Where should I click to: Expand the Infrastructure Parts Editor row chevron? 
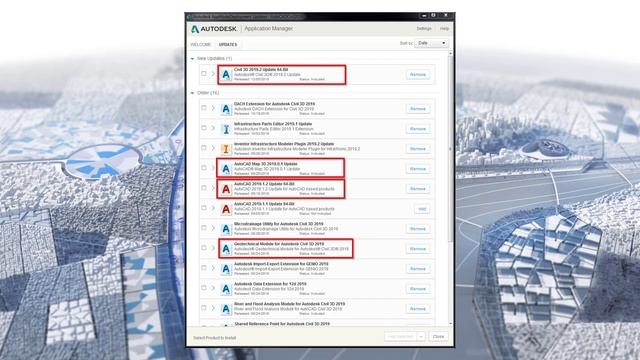point(213,128)
